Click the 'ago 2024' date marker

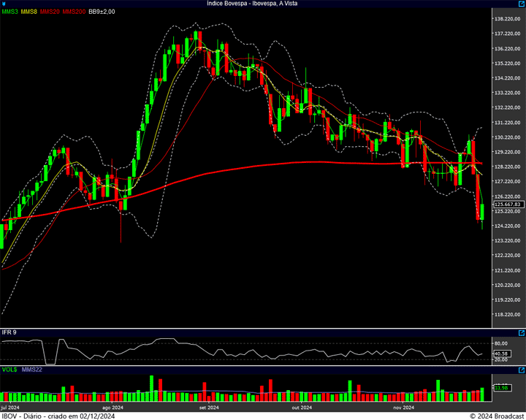tap(112, 407)
